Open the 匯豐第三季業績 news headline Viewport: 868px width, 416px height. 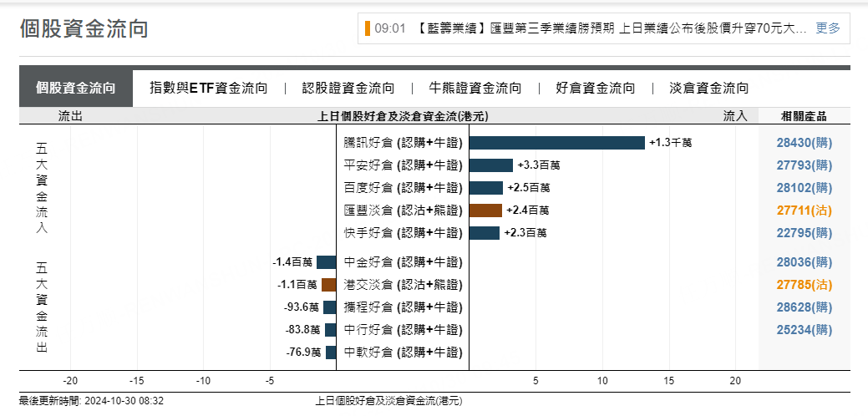click(x=610, y=28)
